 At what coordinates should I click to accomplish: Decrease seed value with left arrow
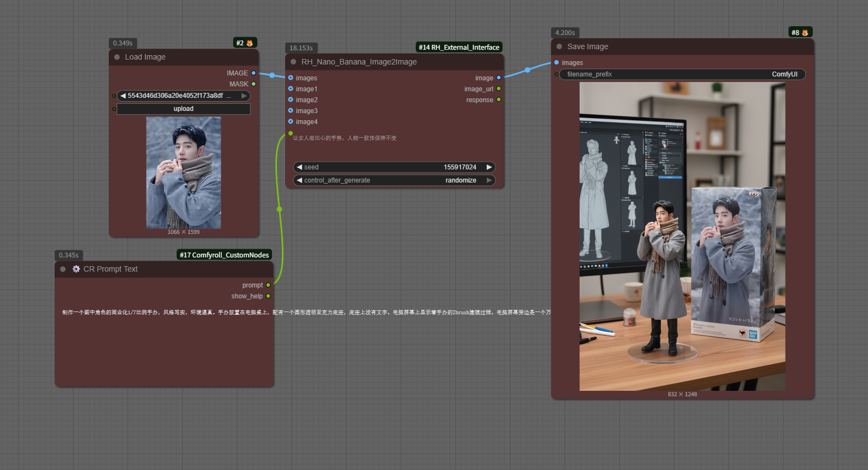pyautogui.click(x=299, y=167)
